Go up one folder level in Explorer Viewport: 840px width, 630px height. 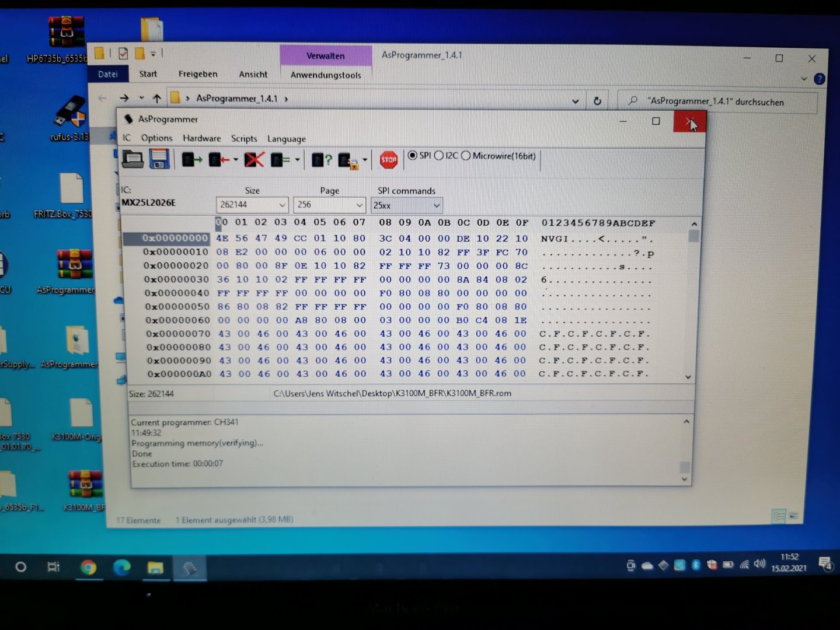point(156,98)
